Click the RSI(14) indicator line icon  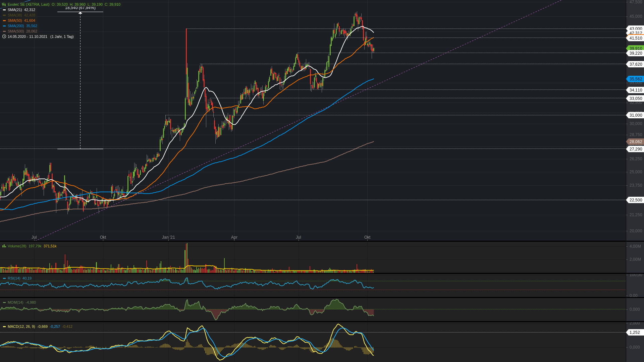click(4, 278)
